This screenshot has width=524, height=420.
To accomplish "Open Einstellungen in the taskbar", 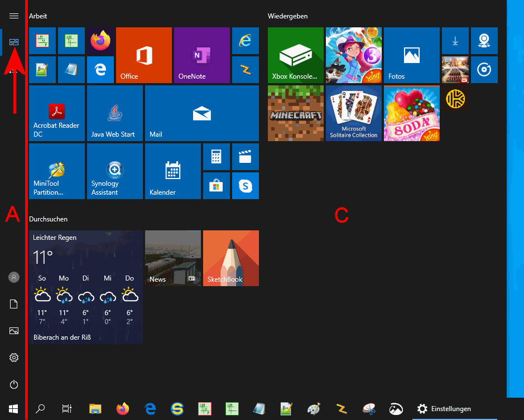I will coord(444,409).
